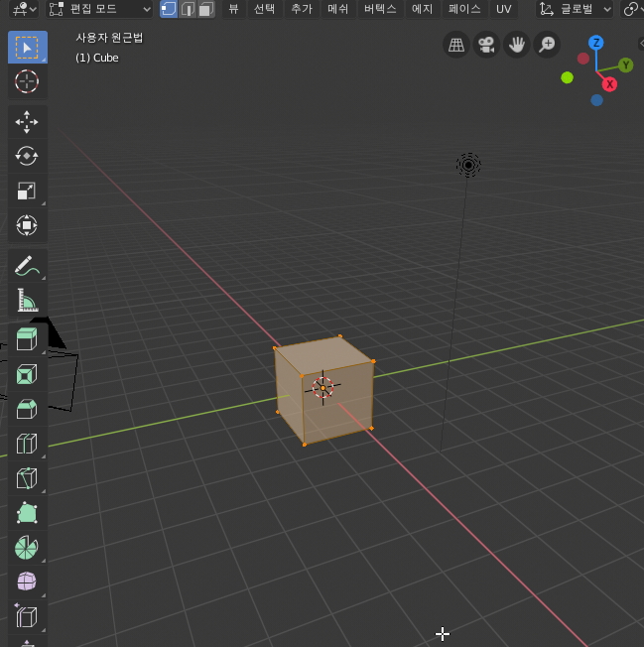Viewport: 644px width, 647px height.
Task: Pick the Rotate tool
Action: [27, 157]
